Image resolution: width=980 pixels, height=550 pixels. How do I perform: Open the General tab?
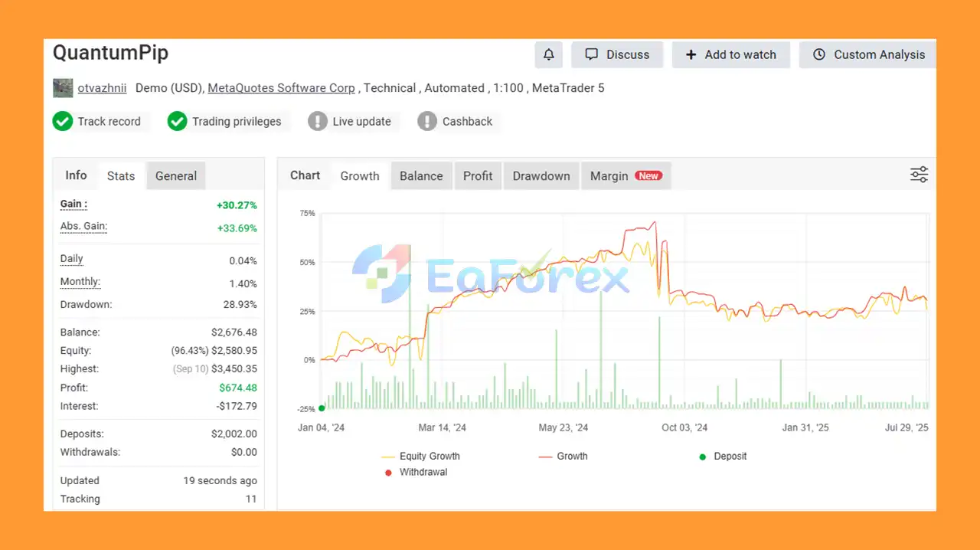click(x=176, y=175)
